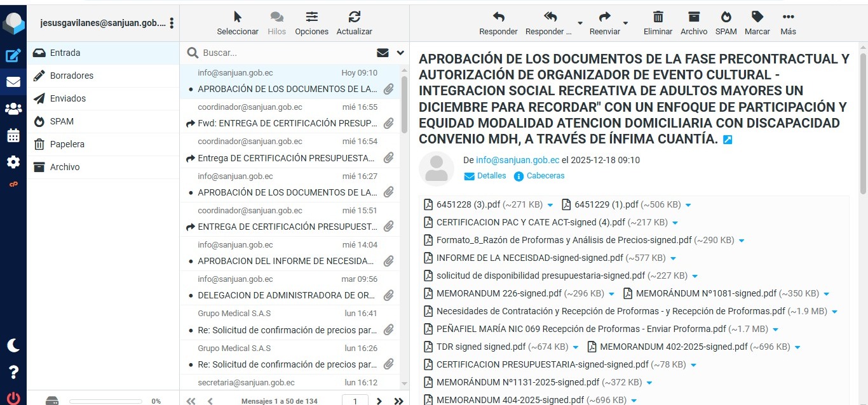The image size is (868, 405).
Task: Mark message as SPAM via toolbar
Action: coord(726,23)
